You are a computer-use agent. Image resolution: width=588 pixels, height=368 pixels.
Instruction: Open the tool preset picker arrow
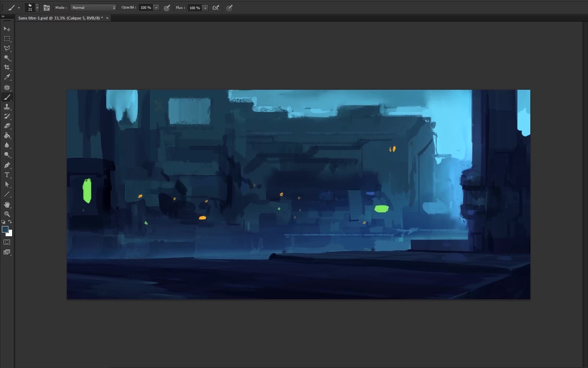point(19,8)
